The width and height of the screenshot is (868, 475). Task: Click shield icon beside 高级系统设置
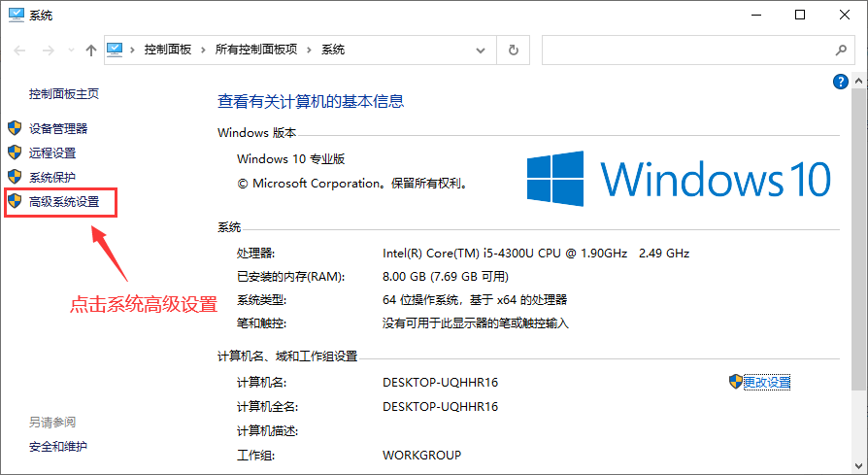click(15, 200)
